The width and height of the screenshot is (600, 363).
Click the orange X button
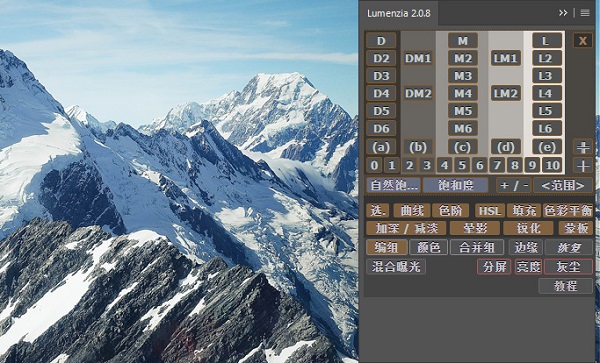point(582,41)
